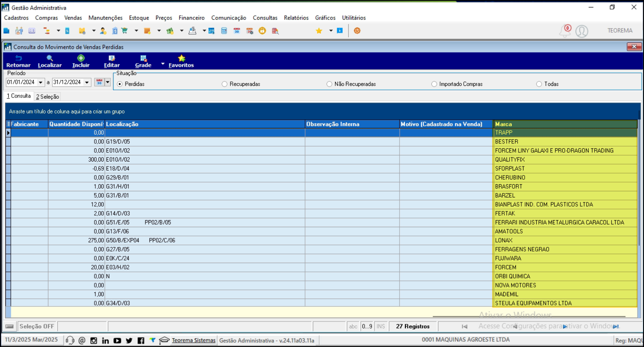The width and height of the screenshot is (644, 347).
Task: Select the BESTFER brand cell
Action: (x=565, y=141)
